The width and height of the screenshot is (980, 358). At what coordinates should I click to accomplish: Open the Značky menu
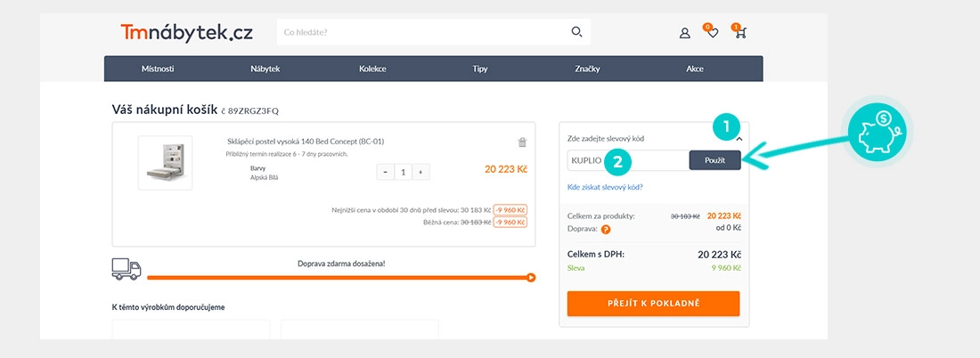(587, 69)
